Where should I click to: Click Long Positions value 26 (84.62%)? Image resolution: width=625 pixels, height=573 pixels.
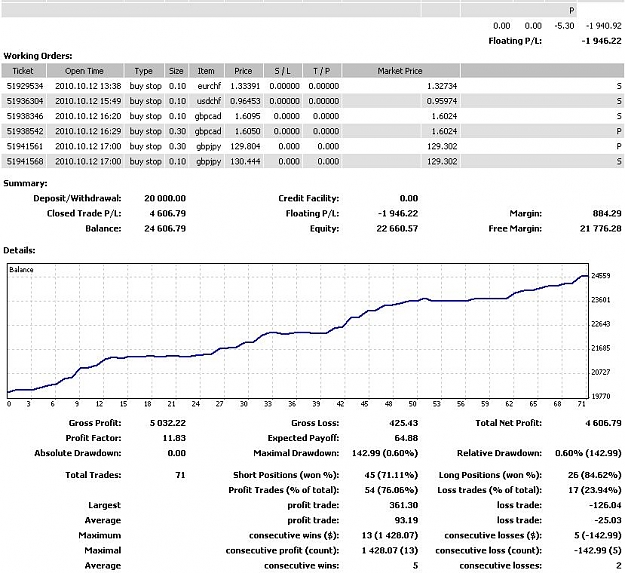(x=595, y=475)
